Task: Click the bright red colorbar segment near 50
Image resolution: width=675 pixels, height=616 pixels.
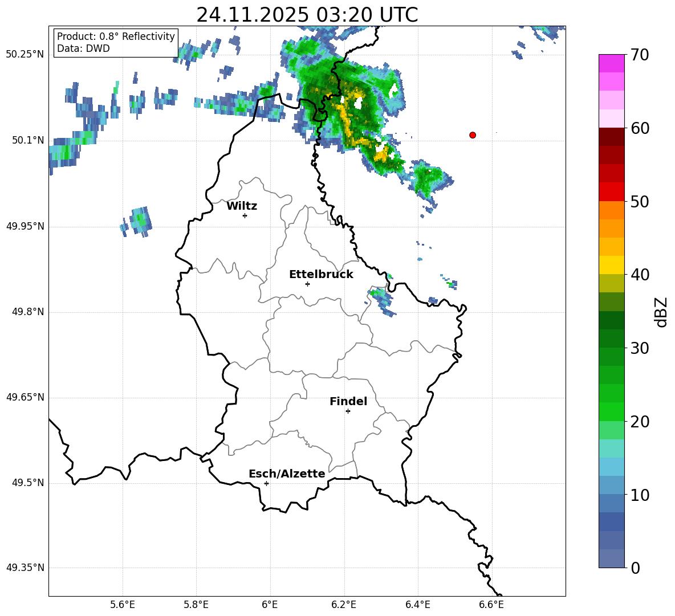Action: tap(612, 192)
